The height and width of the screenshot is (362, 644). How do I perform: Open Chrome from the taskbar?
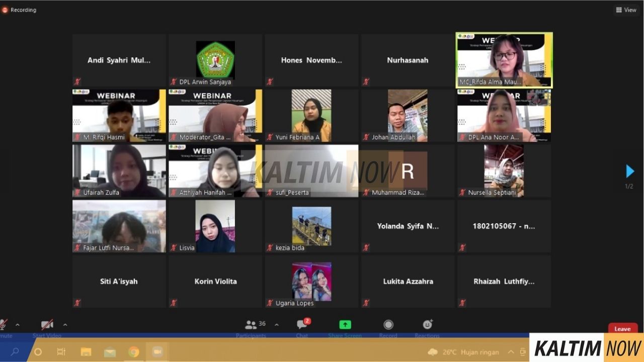coord(133,352)
